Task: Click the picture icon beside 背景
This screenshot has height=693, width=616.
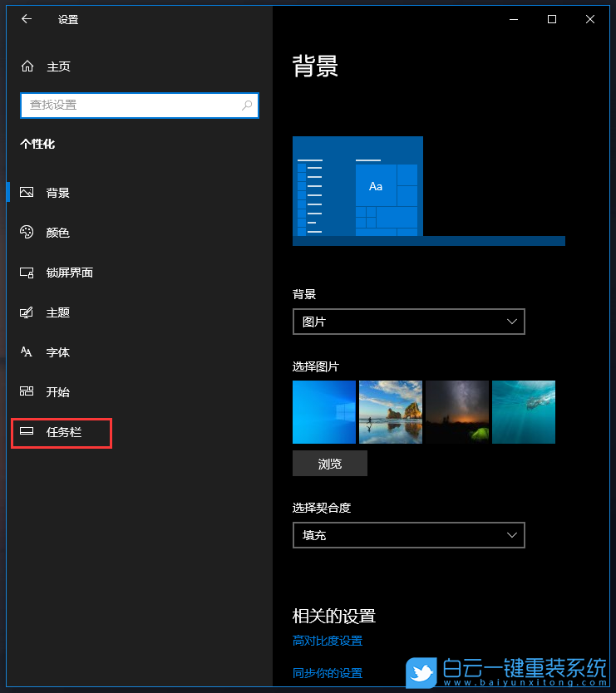Action: click(x=27, y=192)
